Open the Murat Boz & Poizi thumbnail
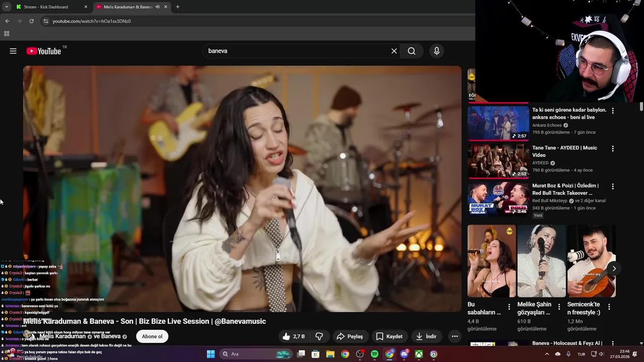 tap(498, 199)
